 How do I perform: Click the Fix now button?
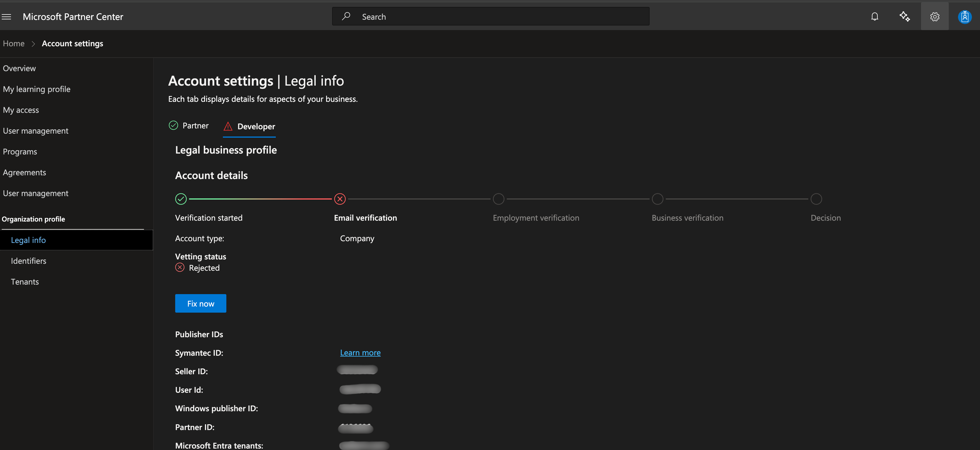(x=201, y=303)
